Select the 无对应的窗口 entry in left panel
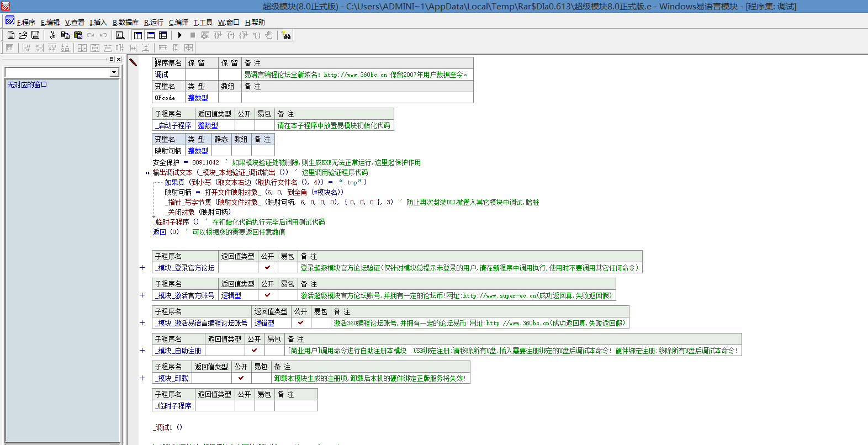The width and height of the screenshot is (868, 445). click(27, 84)
